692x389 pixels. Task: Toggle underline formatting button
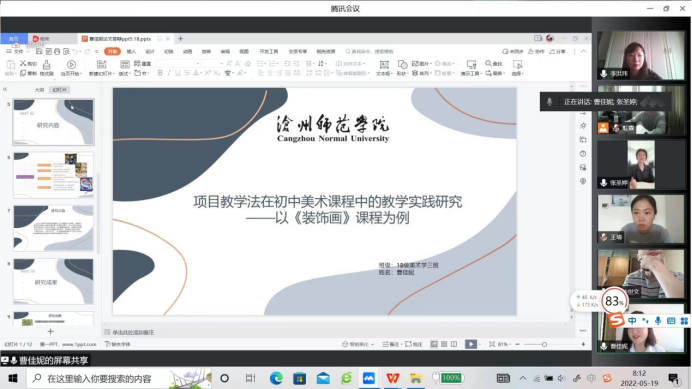(x=177, y=73)
